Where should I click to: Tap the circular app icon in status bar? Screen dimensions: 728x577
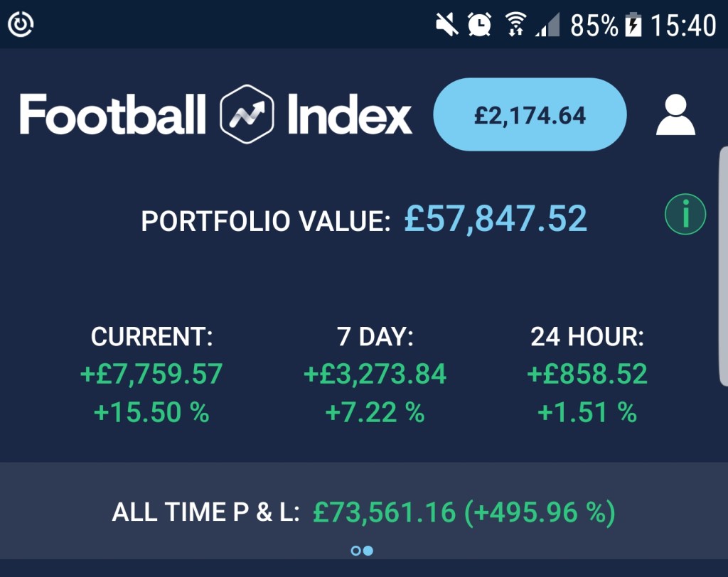[21, 25]
